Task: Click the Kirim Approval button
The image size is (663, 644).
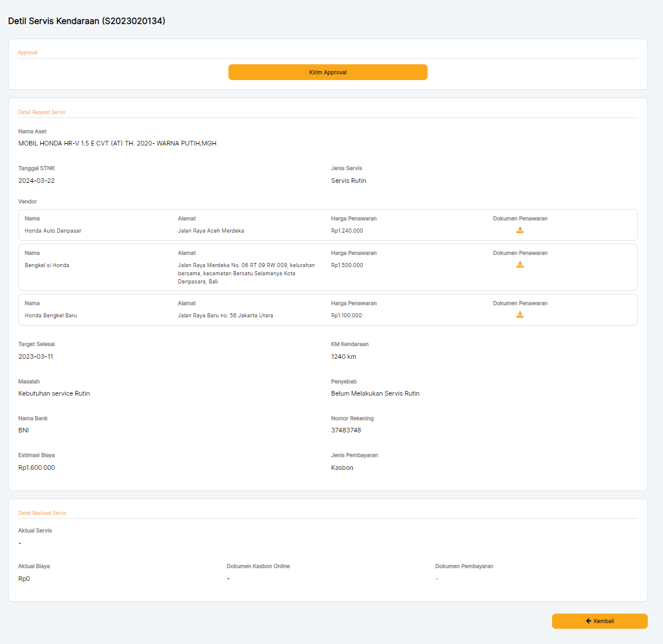Action: click(328, 72)
